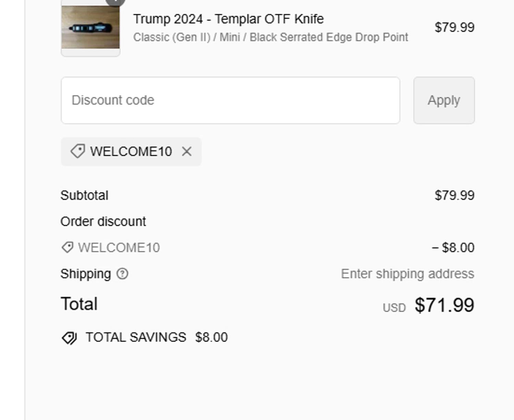Click the Trump 2024 - Templar OTF Knife title

[x=228, y=19]
